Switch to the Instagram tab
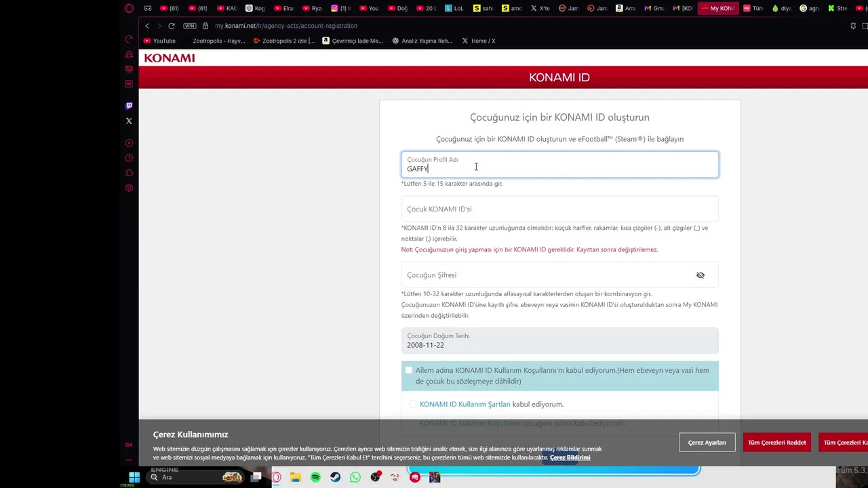The height and width of the screenshot is (488, 868). tap(341, 8)
